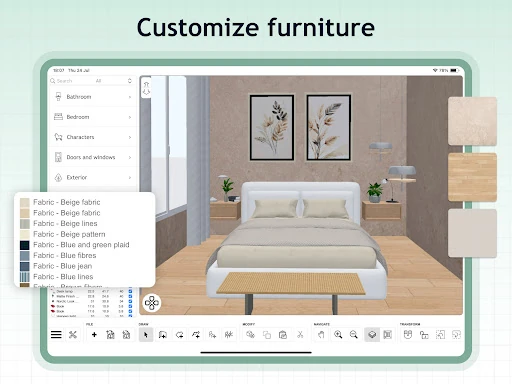
Task: Choose Fabric - Blue and green plaid
Action: pyautogui.click(x=75, y=245)
